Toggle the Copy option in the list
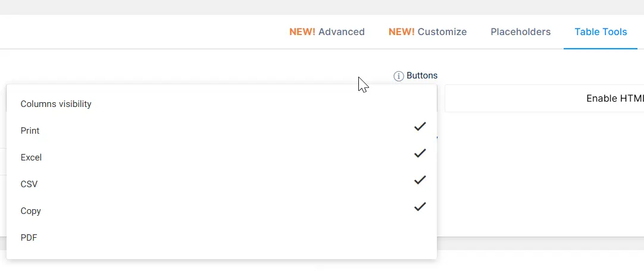 tap(221, 211)
